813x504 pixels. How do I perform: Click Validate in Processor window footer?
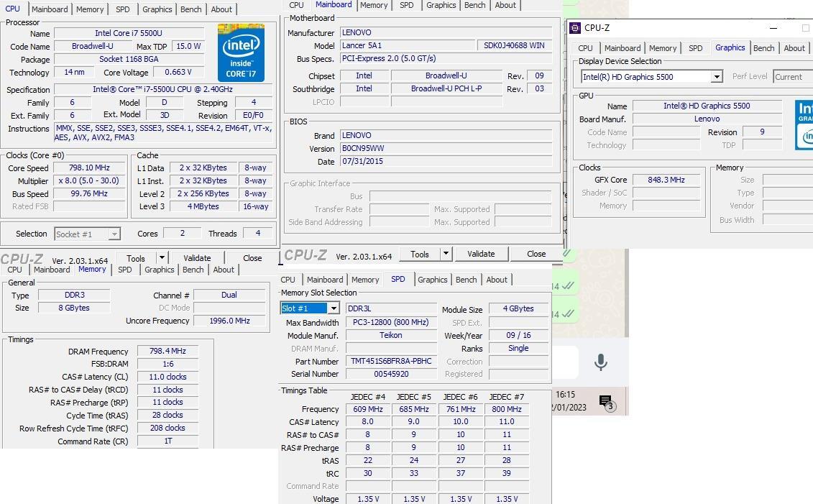coord(197,257)
